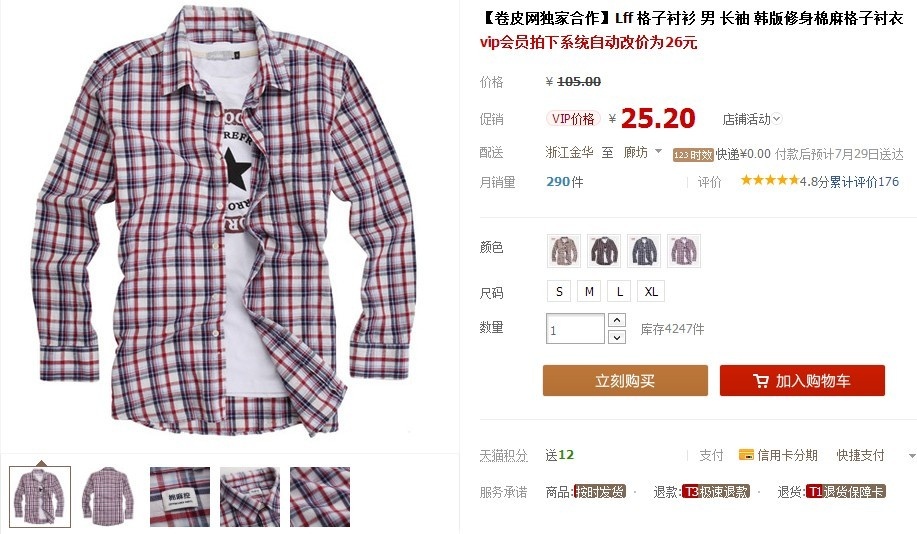Increase quantity with the up arrow
917x534 pixels.
617,320
